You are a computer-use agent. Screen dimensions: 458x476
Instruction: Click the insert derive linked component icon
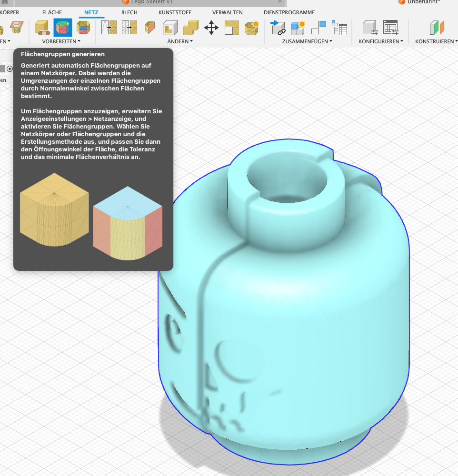pos(278,28)
